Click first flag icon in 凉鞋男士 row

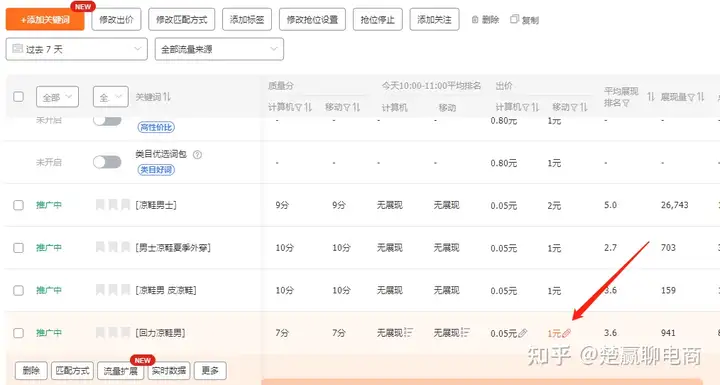[100, 205]
